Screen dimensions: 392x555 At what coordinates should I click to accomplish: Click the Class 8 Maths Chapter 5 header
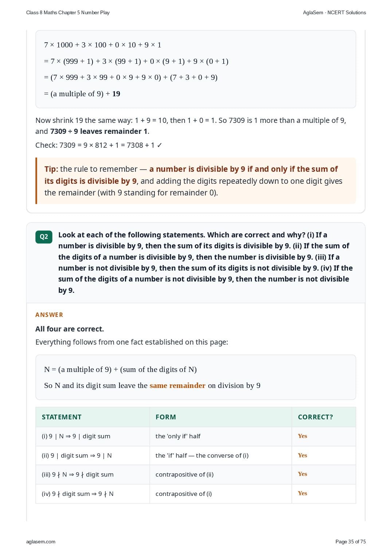[68, 12]
